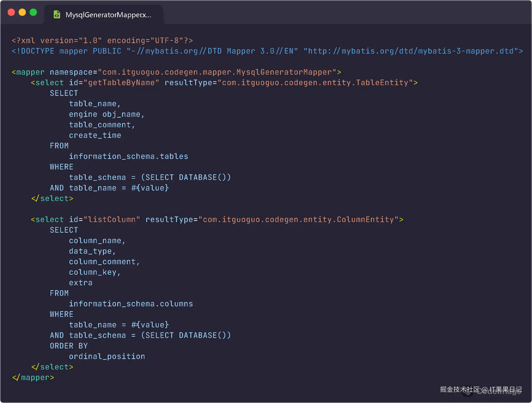Click information_schema.tables in the first query
The height and width of the screenshot is (403, 532).
point(128,156)
